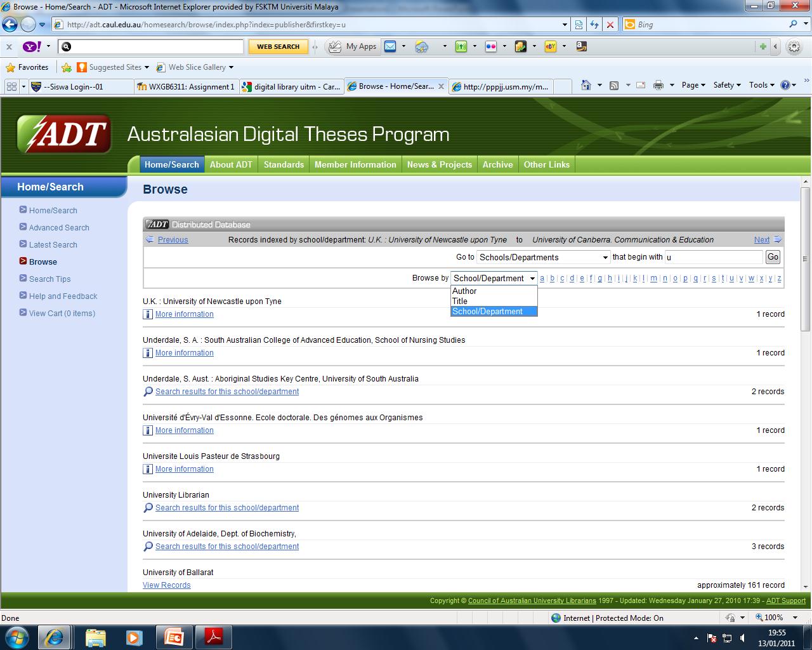Viewport: 812px width, 650px height.
Task: Open the Member Information navigation tab
Action: tap(355, 164)
